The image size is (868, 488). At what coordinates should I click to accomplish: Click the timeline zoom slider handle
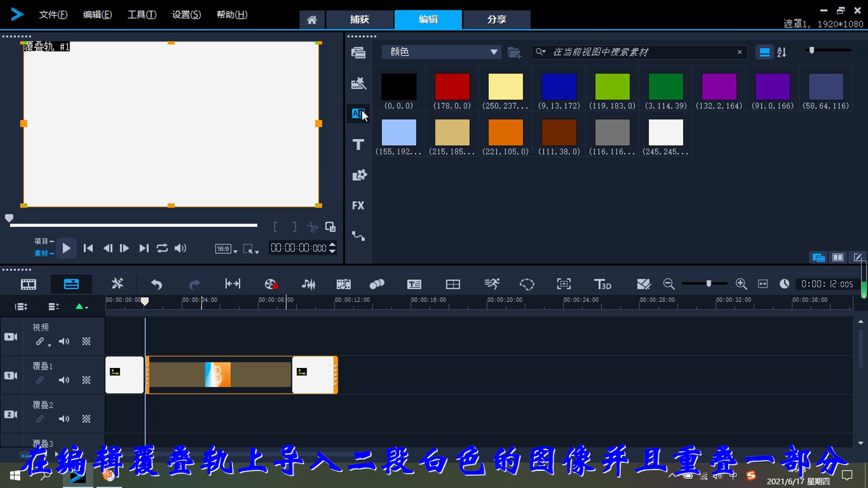click(x=709, y=284)
